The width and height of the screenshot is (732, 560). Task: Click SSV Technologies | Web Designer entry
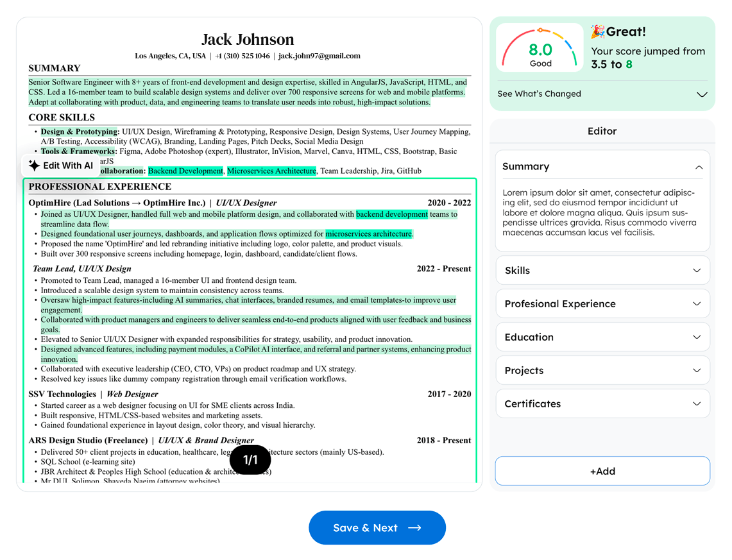[94, 395]
